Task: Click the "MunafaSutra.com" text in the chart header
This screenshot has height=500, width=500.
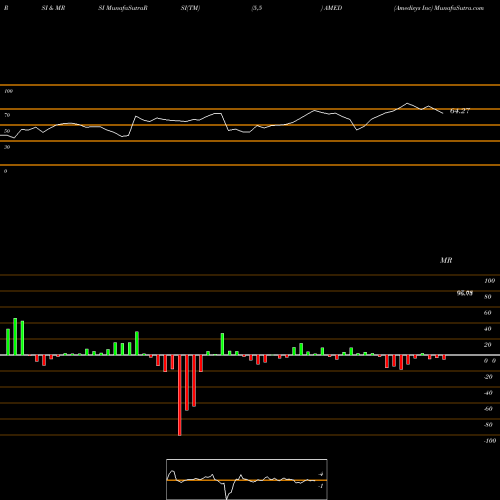Action: (x=459, y=8)
